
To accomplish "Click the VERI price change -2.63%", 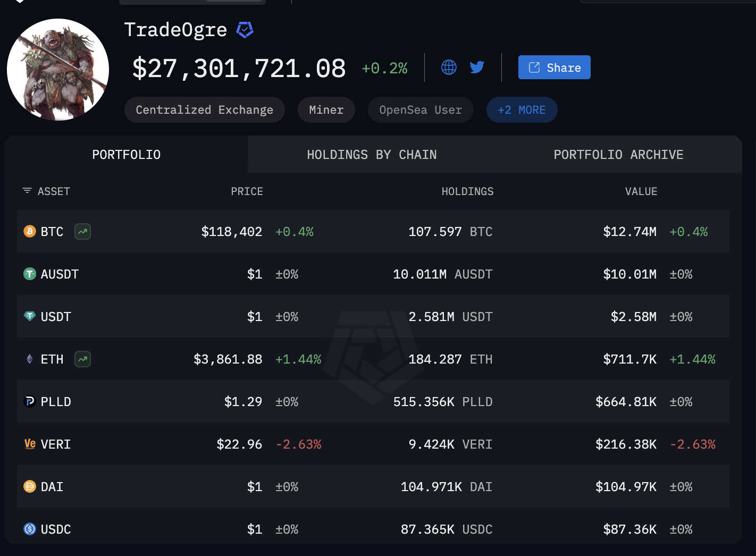I will (299, 444).
